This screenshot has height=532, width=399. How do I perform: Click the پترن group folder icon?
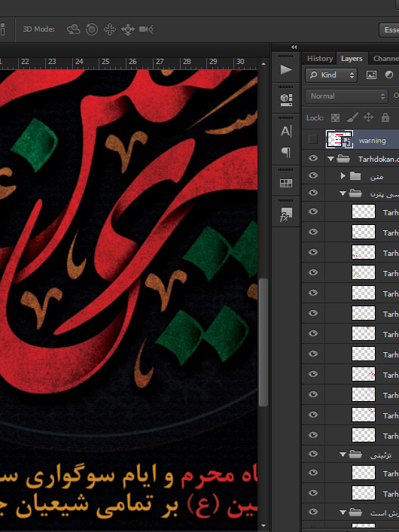pyautogui.click(x=355, y=193)
